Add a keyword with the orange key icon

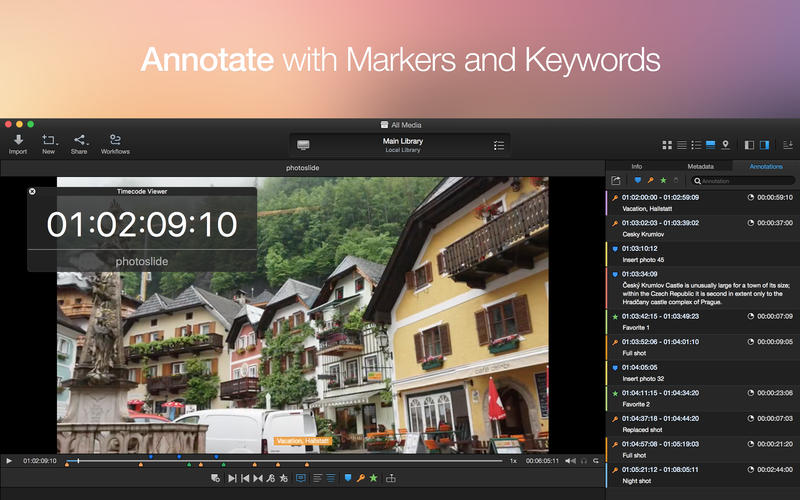(x=360, y=478)
